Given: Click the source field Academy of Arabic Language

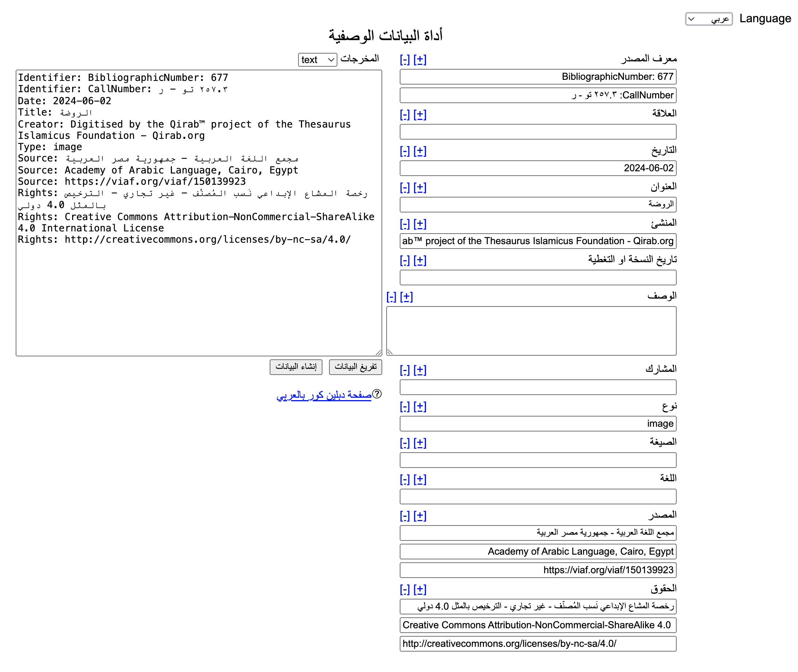Looking at the screenshot, I should click(538, 552).
